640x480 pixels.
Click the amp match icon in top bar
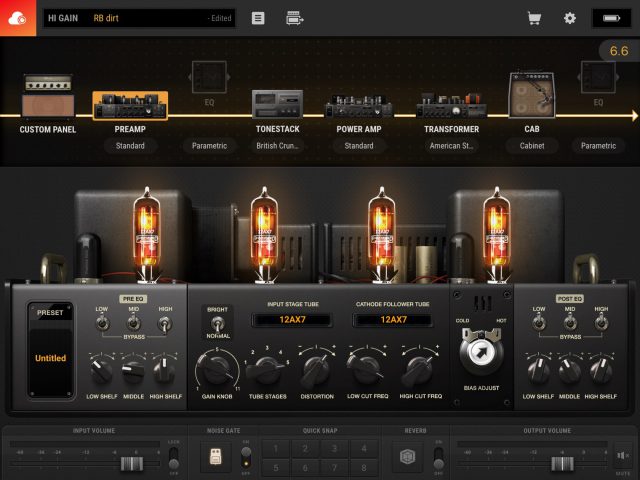(294, 18)
